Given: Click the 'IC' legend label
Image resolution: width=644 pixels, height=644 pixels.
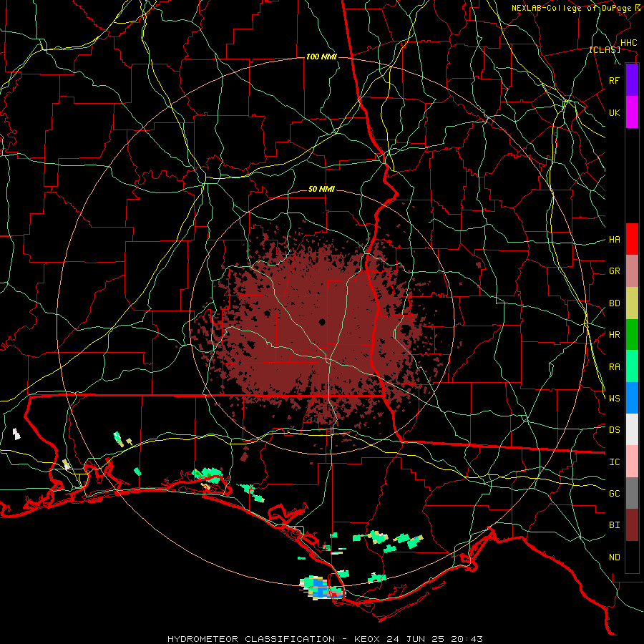Looking at the screenshot, I should pyautogui.click(x=614, y=462).
